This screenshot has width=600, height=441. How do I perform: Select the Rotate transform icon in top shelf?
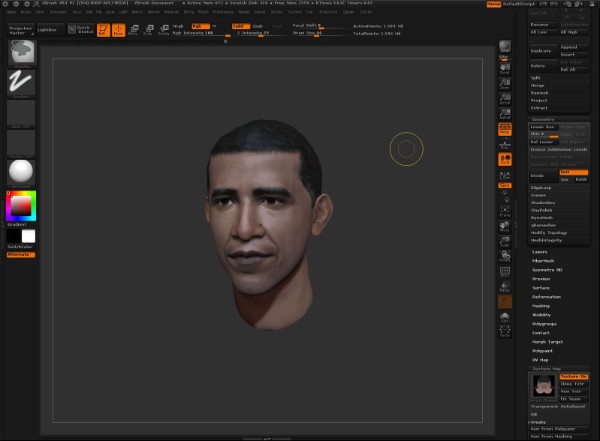tap(164, 30)
